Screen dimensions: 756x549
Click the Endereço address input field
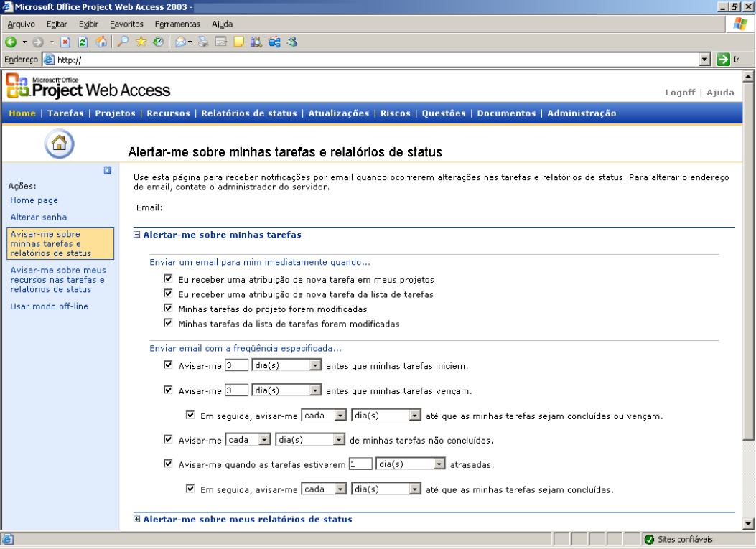coord(370,60)
